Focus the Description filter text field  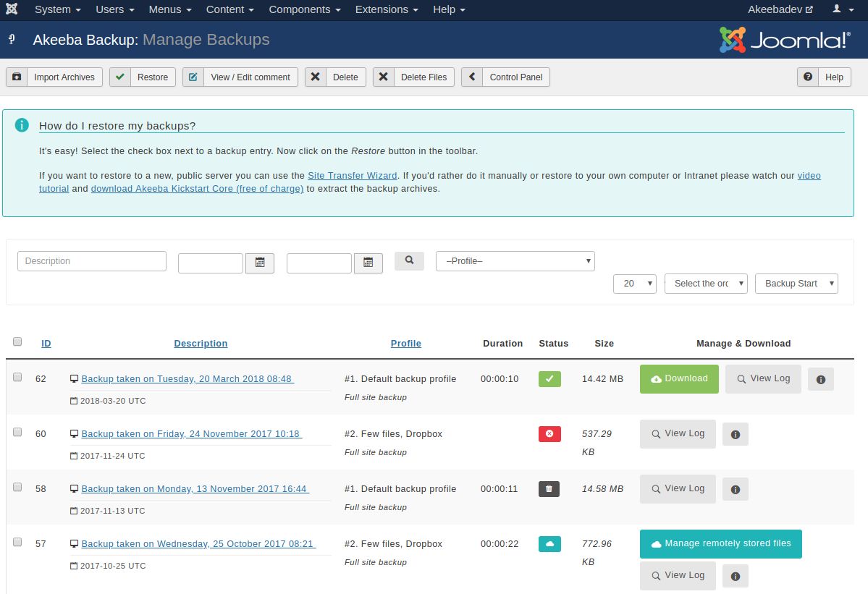click(x=92, y=261)
